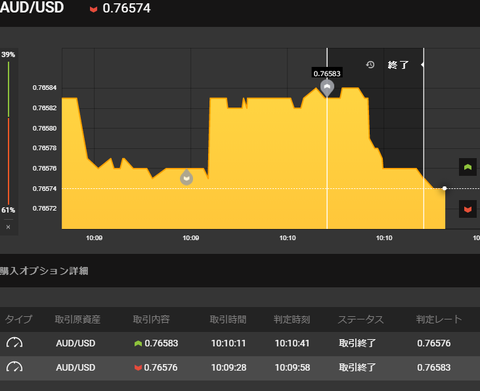Click the 39% sentiment value
This screenshot has width=480, height=391.
tap(8, 54)
